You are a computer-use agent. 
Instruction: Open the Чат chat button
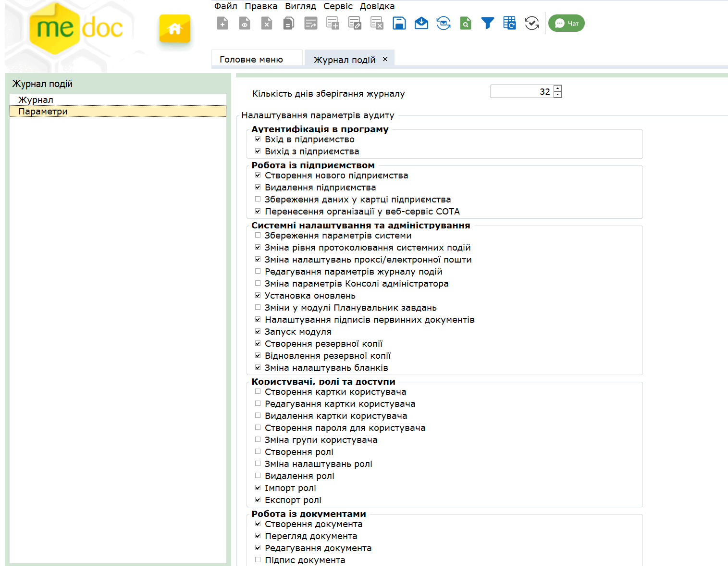pos(566,23)
